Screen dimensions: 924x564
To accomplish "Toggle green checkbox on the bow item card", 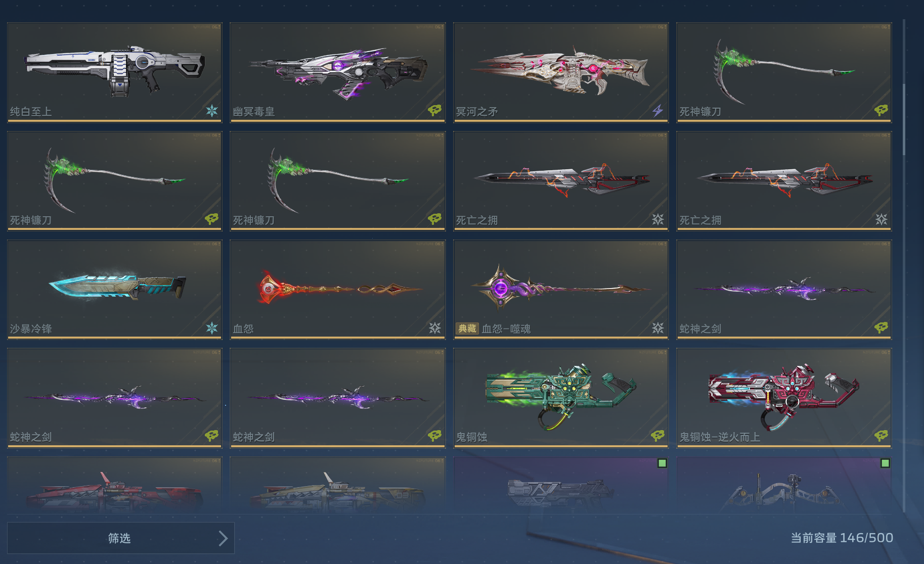I will 885,463.
